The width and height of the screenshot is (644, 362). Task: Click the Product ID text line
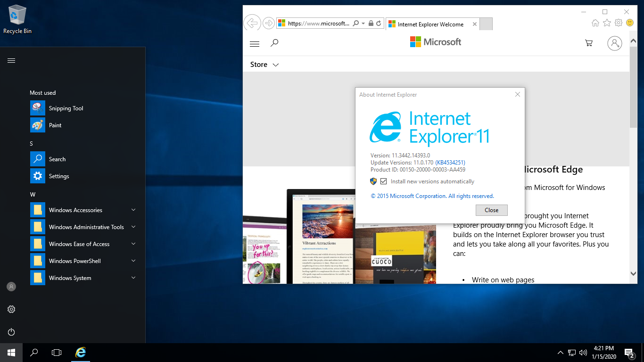(x=418, y=170)
